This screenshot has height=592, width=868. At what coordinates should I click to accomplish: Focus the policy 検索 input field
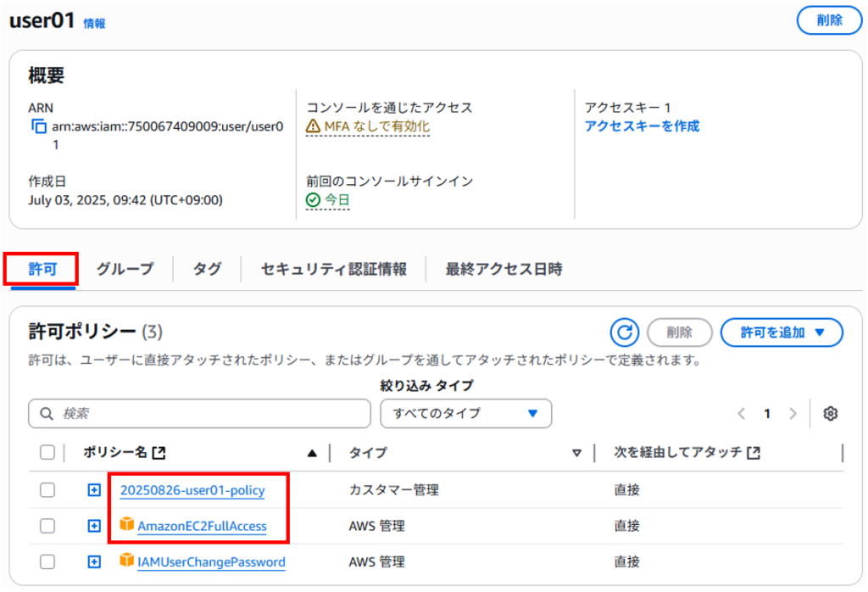tap(199, 414)
